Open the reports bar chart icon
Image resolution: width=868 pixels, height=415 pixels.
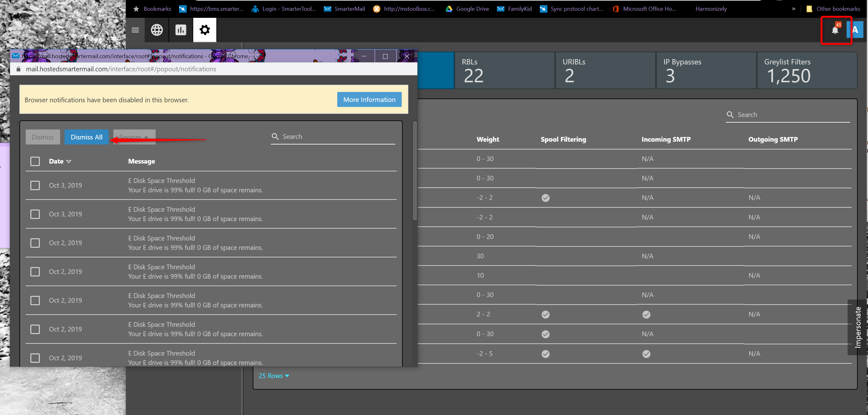click(x=181, y=30)
